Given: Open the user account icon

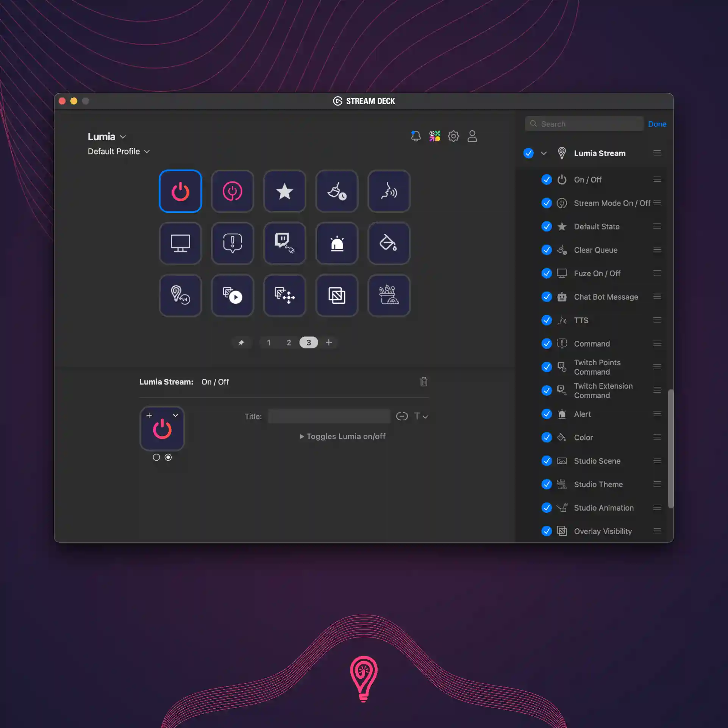Looking at the screenshot, I should coord(472,136).
